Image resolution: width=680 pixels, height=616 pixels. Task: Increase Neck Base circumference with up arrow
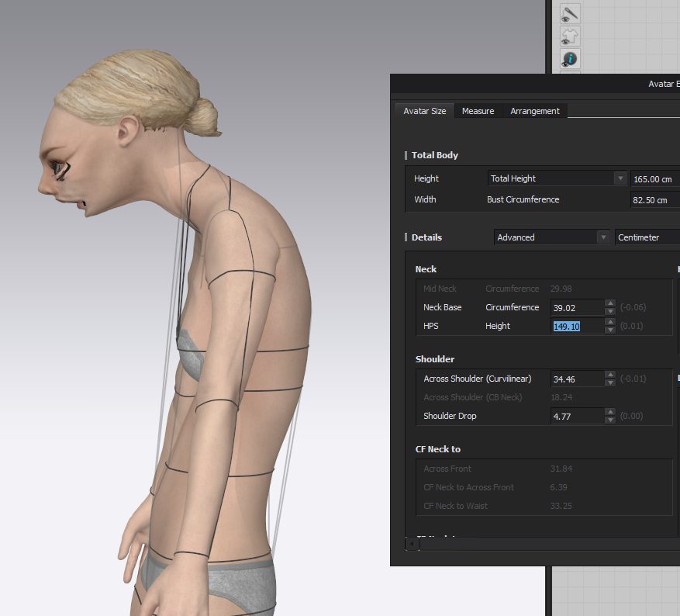(610, 303)
